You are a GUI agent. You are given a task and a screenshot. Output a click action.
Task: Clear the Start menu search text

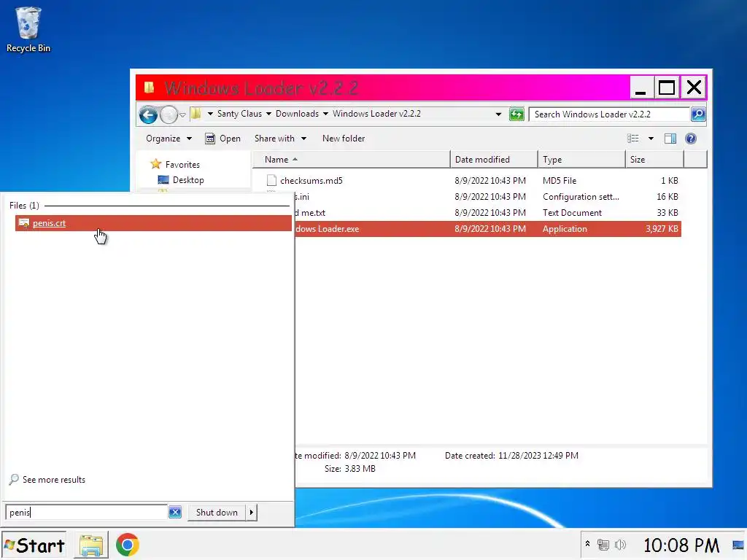coord(175,513)
